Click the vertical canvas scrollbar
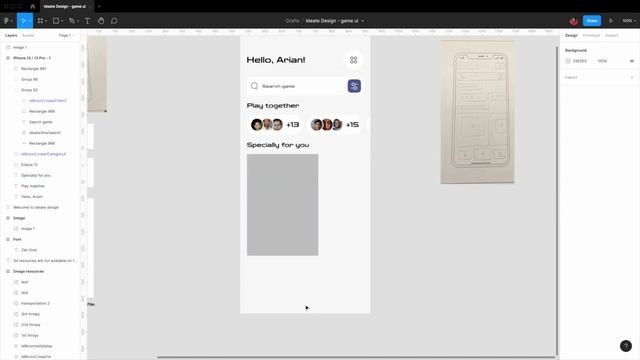Image resolution: width=640 pixels, height=360 pixels. 557,200
